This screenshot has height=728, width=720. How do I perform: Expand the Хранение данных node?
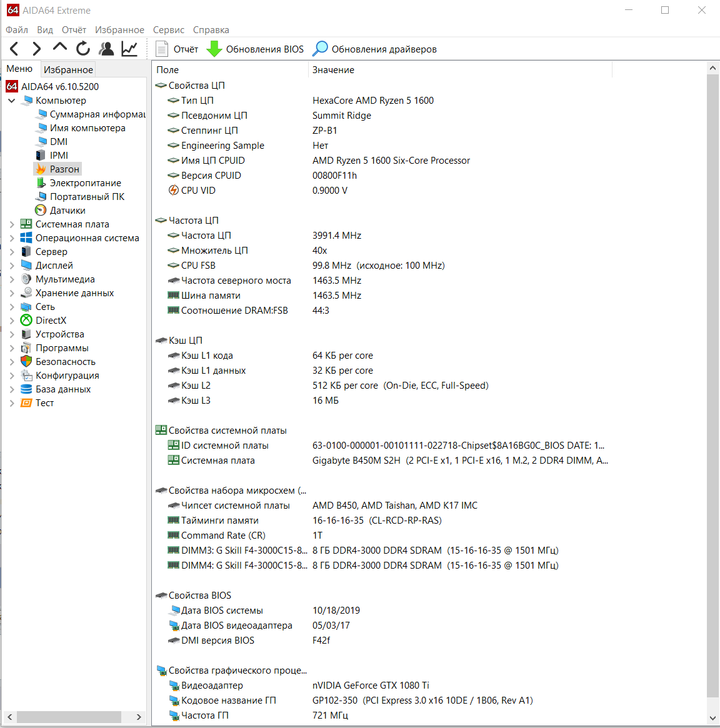tap(12, 293)
